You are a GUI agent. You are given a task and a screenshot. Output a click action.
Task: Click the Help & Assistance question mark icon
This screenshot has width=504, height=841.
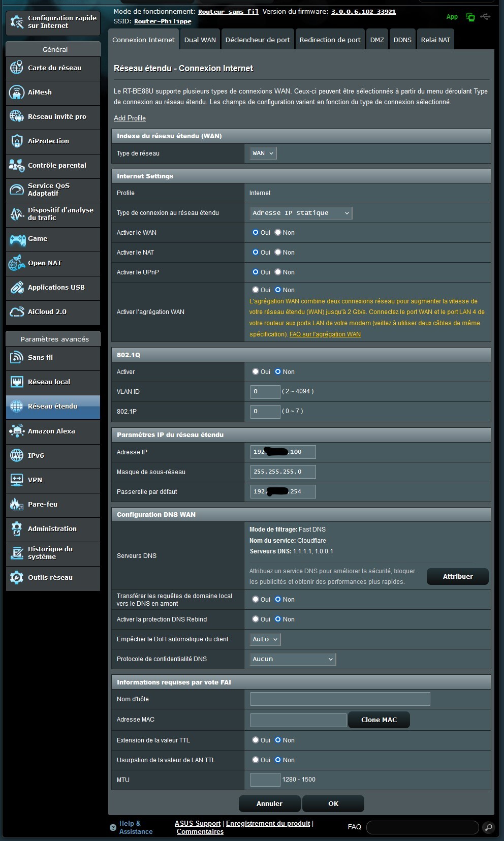click(113, 827)
